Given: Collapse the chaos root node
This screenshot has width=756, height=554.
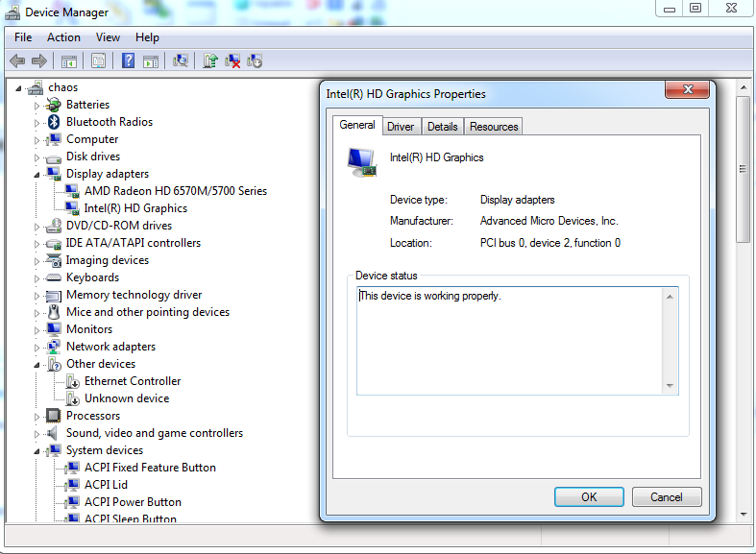Looking at the screenshot, I should [x=18, y=88].
